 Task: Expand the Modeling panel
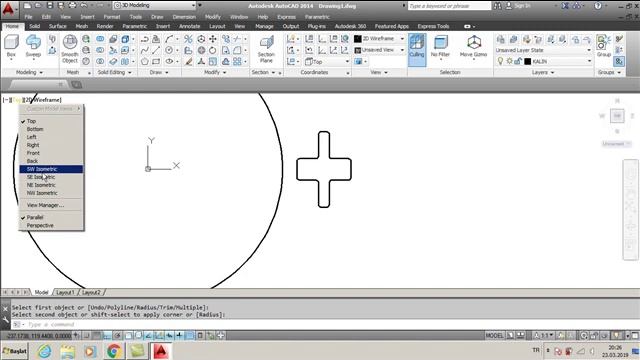[29, 72]
